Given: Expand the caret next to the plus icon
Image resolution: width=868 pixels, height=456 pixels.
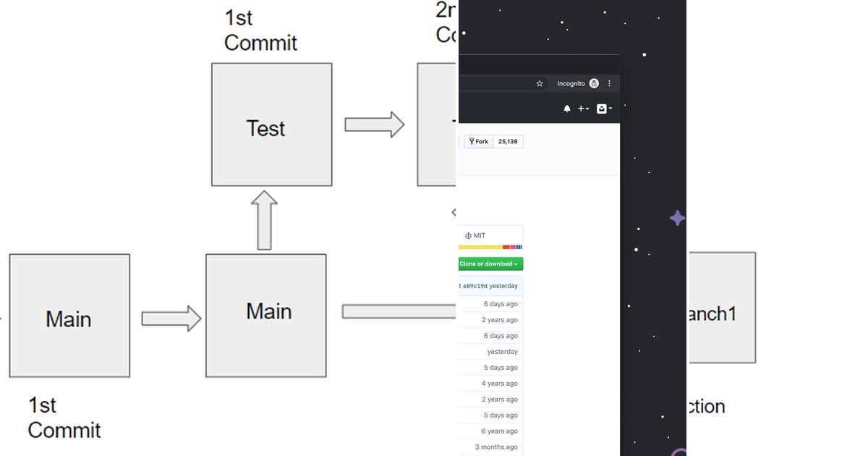Looking at the screenshot, I should point(587,109).
